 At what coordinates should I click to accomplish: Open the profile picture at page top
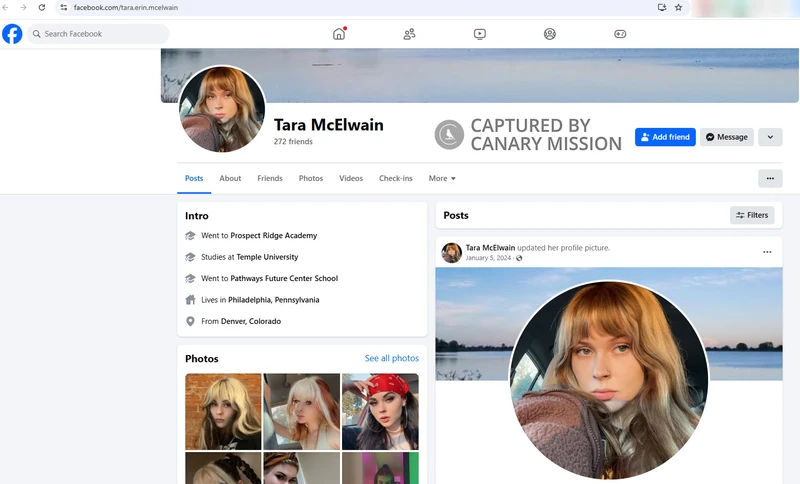pos(222,109)
